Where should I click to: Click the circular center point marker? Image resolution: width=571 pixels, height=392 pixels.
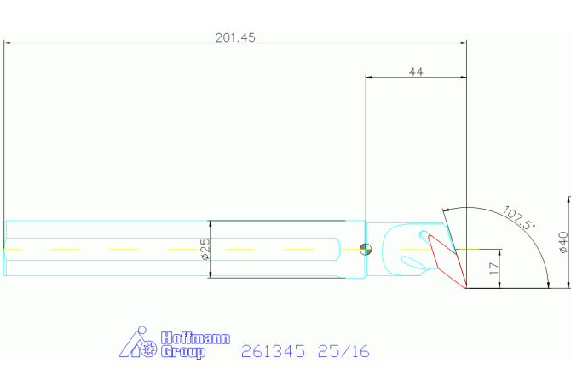pyautogui.click(x=366, y=249)
